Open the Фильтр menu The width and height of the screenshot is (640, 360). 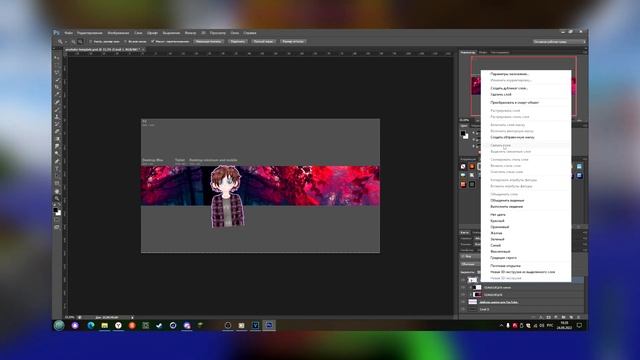click(x=190, y=33)
